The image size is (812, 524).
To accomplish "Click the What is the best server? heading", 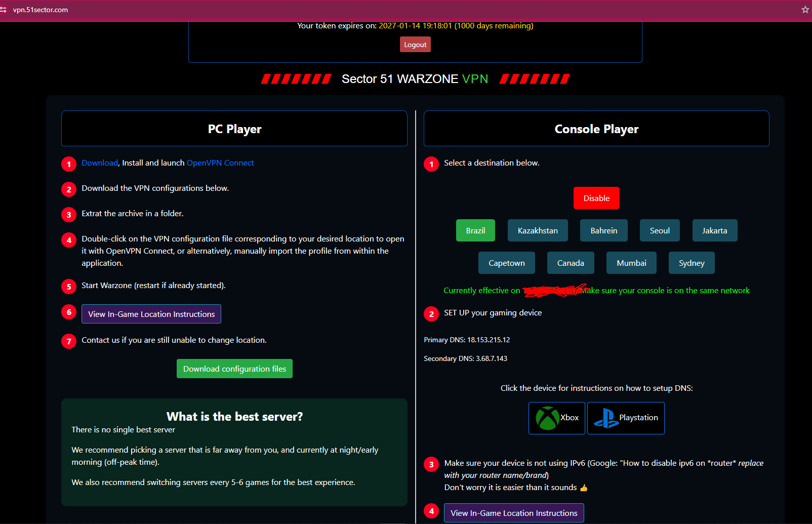I will tap(234, 417).
